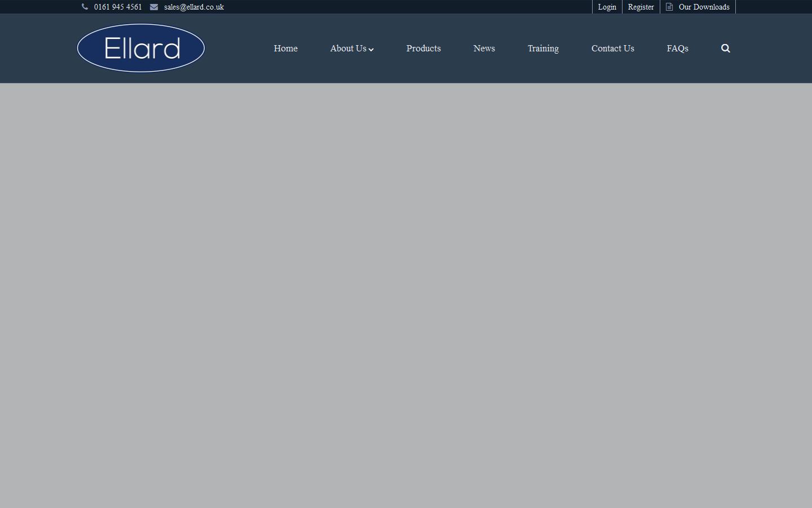Click the envelope icon beside the email
The image size is (812, 508).
154,7
